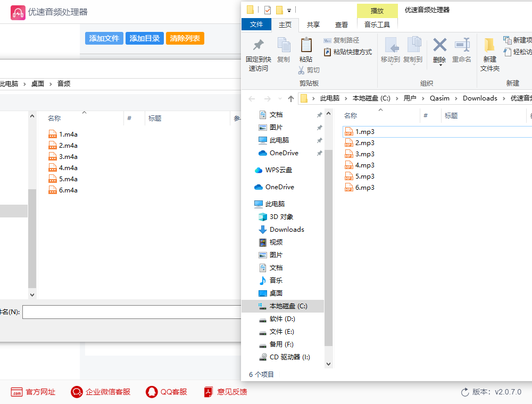Switch to the 共享 ribbon tab

click(x=313, y=25)
